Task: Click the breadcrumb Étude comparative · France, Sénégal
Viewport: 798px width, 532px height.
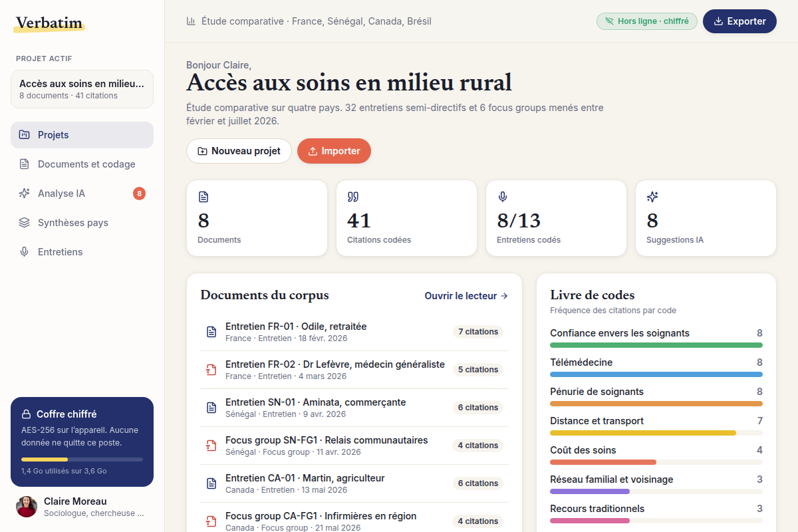Action: pos(317,21)
